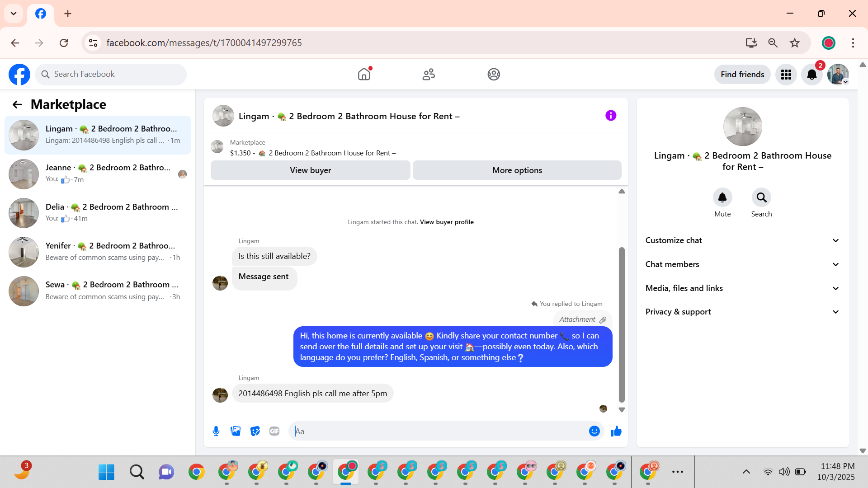Screen dimensions: 868x488
Task: Open Windows Start menu
Action: click(x=106, y=472)
